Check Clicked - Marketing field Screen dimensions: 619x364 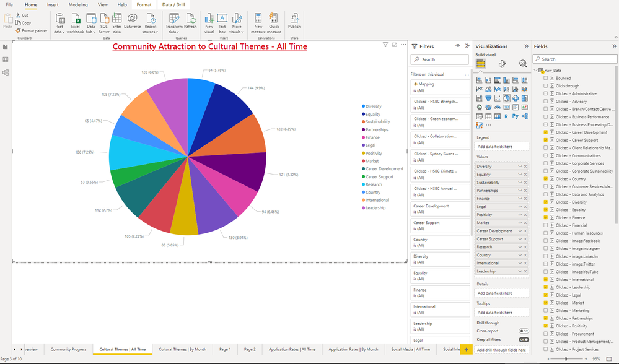545,310
